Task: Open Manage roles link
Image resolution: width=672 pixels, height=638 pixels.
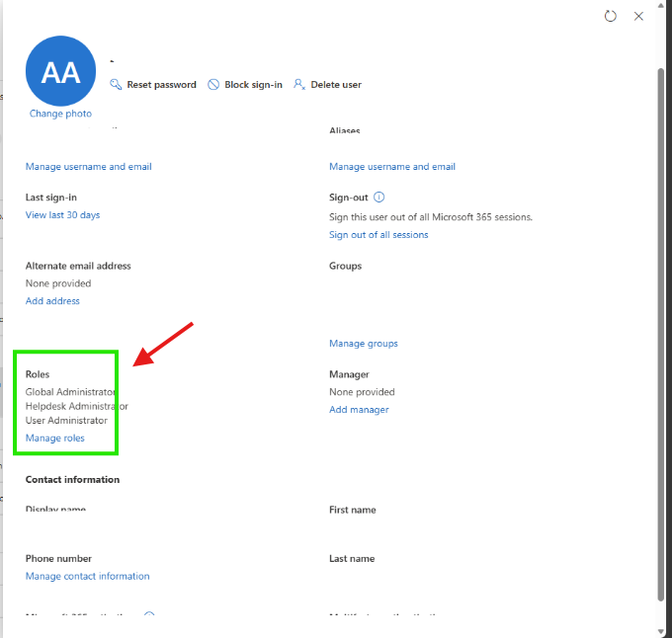Action: [55, 439]
